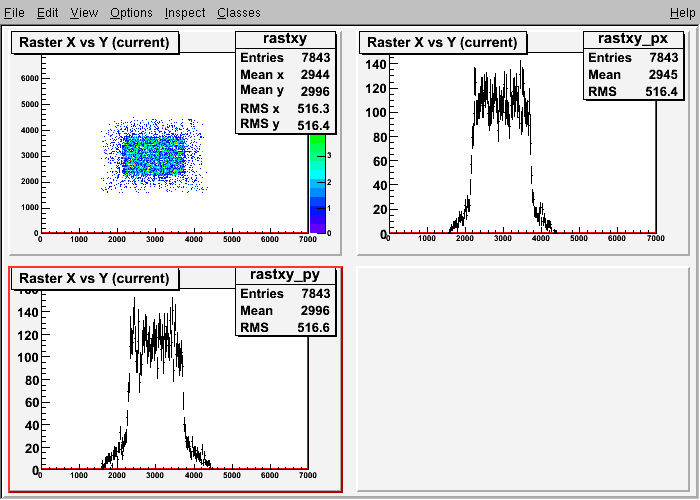This screenshot has width=700, height=500.
Task: Open the View menu
Action: click(x=84, y=12)
